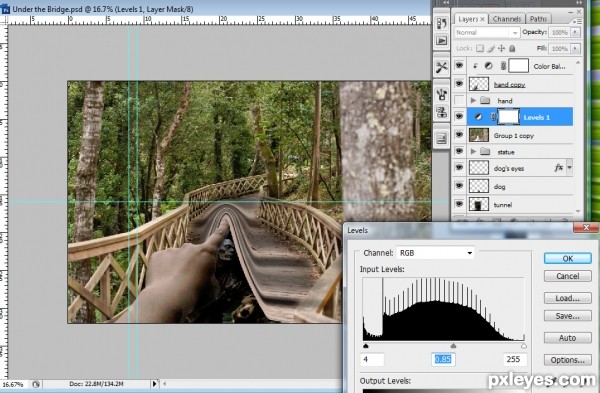Click the Auto button in Levels
600x393 pixels.
coord(567,338)
